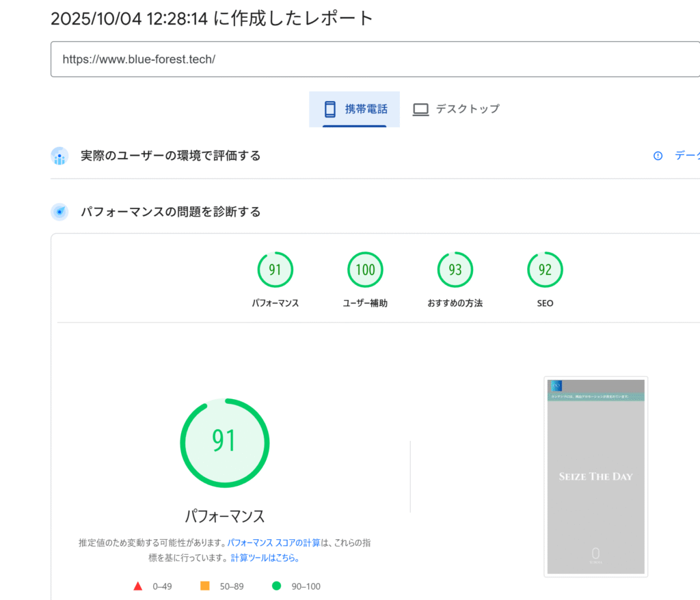Click the info icon next to データ

(x=658, y=156)
